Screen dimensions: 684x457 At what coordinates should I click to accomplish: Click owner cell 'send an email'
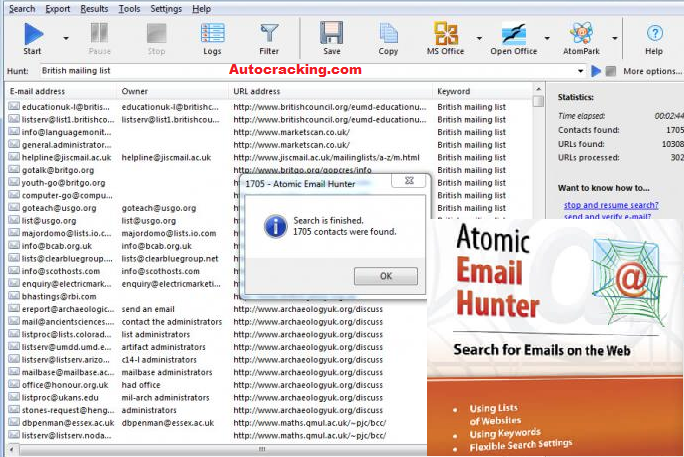coord(148,309)
